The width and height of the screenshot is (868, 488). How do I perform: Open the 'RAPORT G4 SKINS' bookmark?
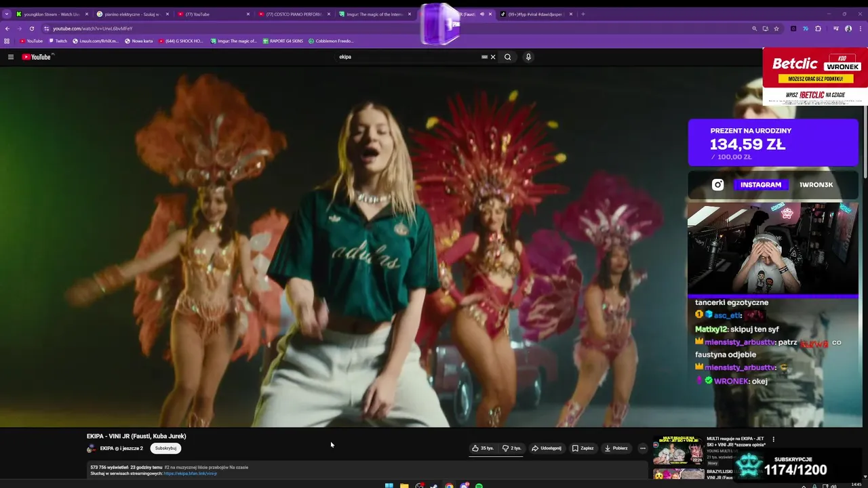tap(283, 41)
